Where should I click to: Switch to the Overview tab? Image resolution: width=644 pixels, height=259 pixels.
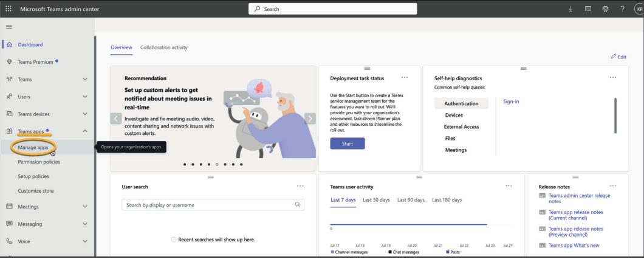point(121,47)
